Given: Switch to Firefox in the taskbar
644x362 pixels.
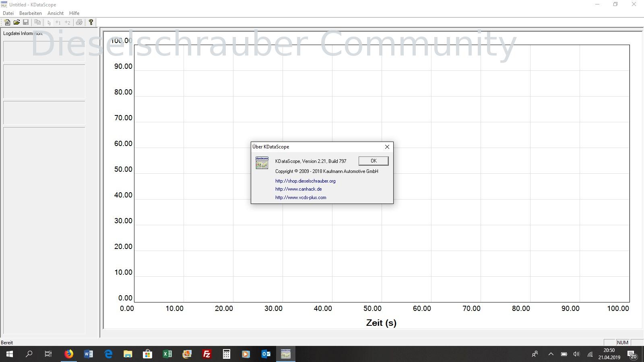Looking at the screenshot, I should [x=69, y=354].
